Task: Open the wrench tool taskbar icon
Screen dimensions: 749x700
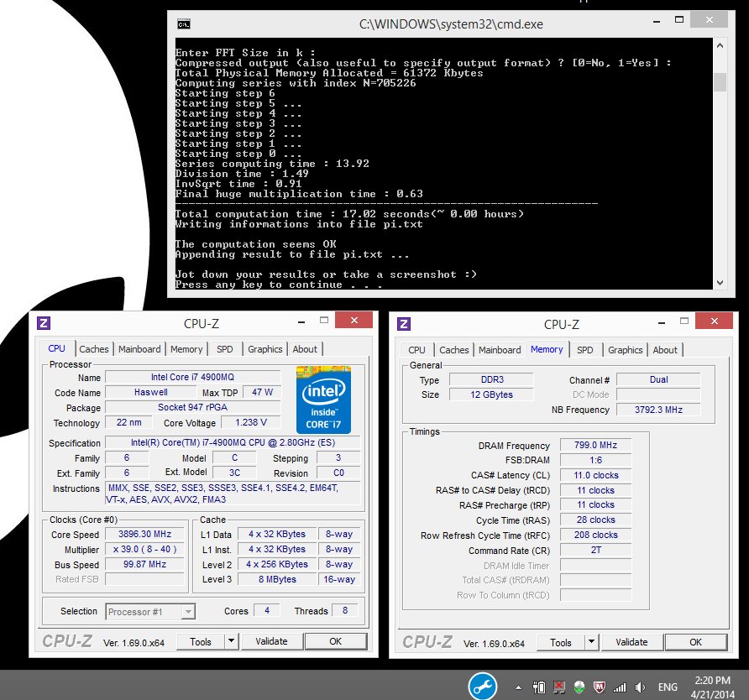Action: click(483, 687)
